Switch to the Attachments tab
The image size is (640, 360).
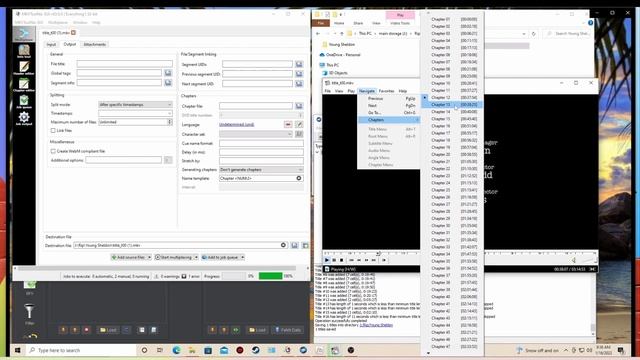click(95, 44)
